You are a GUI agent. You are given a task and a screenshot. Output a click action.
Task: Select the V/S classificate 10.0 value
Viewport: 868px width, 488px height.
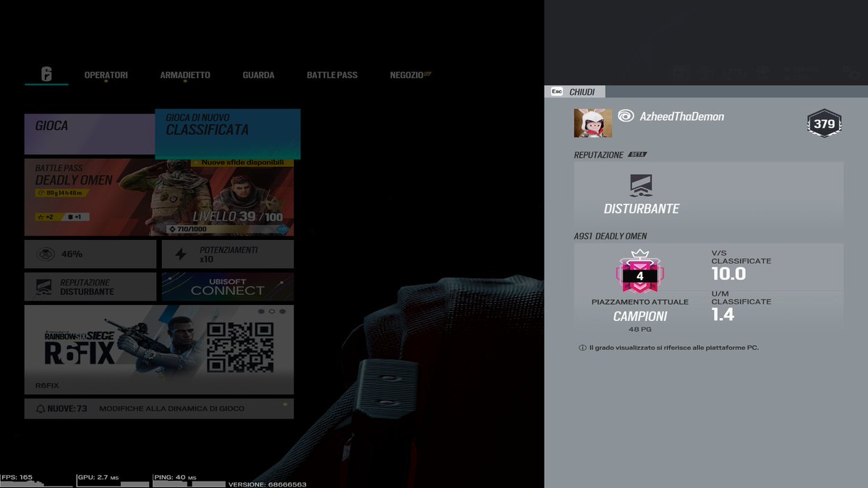click(x=728, y=274)
